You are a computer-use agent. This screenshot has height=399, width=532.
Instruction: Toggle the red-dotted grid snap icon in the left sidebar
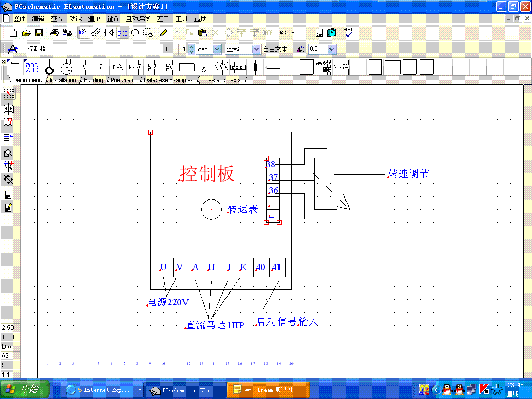[9, 94]
